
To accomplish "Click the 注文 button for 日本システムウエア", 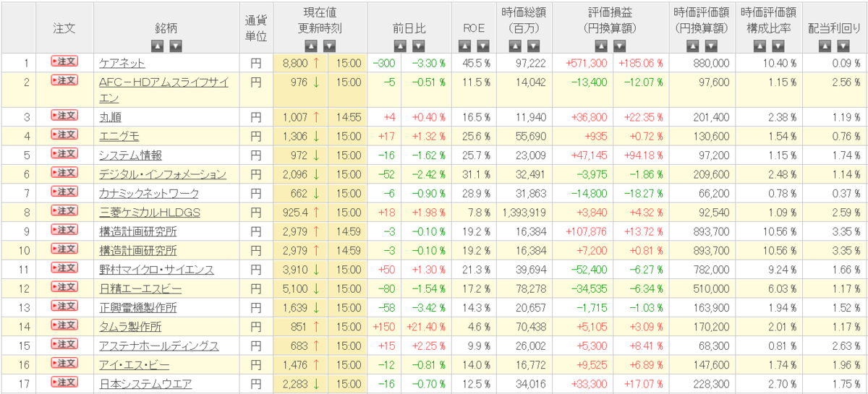I will (x=64, y=382).
